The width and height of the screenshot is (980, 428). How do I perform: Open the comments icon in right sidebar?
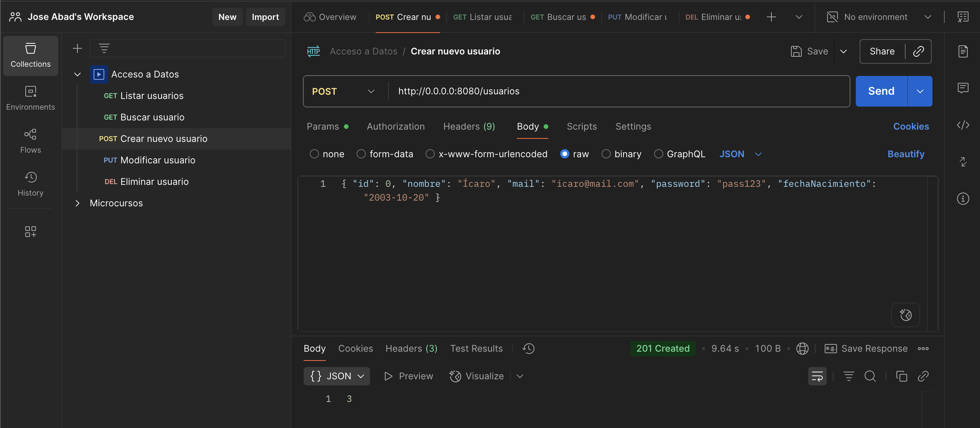963,88
